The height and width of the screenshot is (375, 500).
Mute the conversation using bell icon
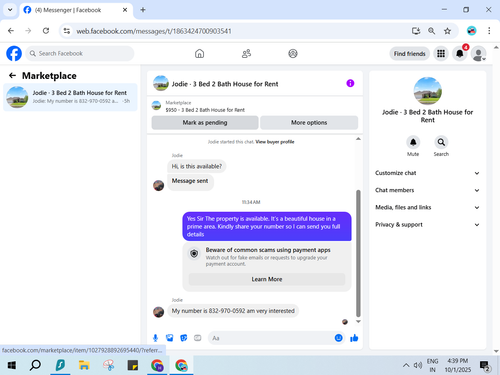click(413, 142)
